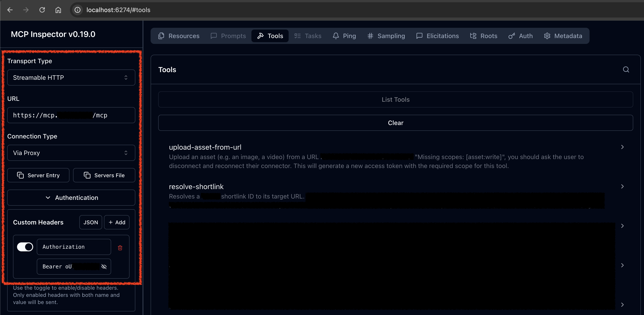Switch to the Elicitations tab
This screenshot has width=644, height=315.
(437, 36)
